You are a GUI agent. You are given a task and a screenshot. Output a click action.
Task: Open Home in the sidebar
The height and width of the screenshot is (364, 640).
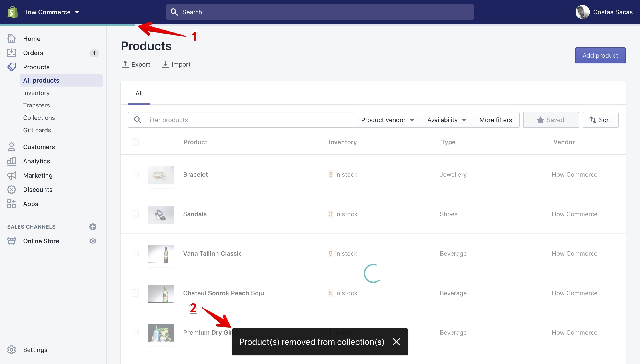tap(32, 38)
